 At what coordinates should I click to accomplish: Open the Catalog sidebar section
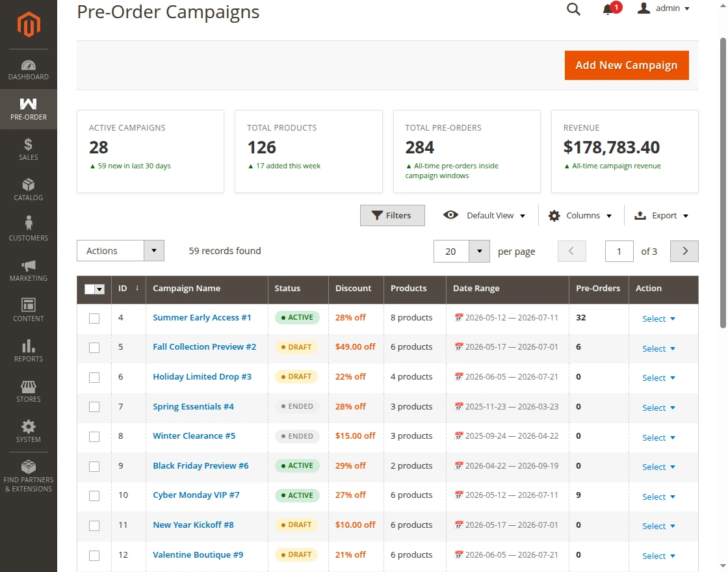29,190
